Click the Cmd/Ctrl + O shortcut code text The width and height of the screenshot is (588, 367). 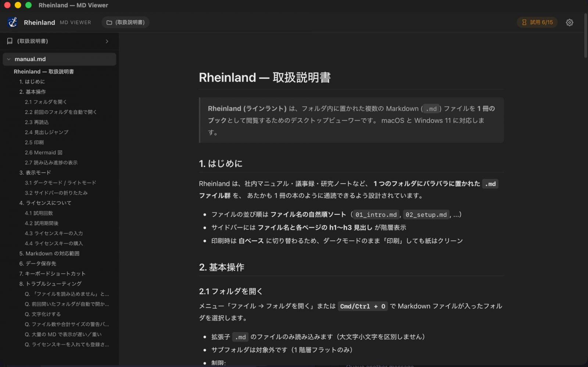362,306
